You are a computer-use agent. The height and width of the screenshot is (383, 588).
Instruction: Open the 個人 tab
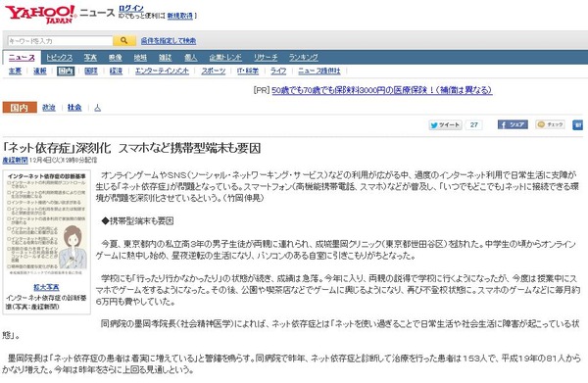190,58
